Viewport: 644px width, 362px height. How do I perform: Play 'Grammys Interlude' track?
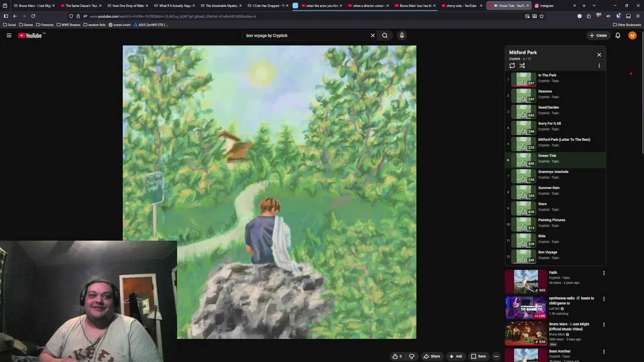555,176
